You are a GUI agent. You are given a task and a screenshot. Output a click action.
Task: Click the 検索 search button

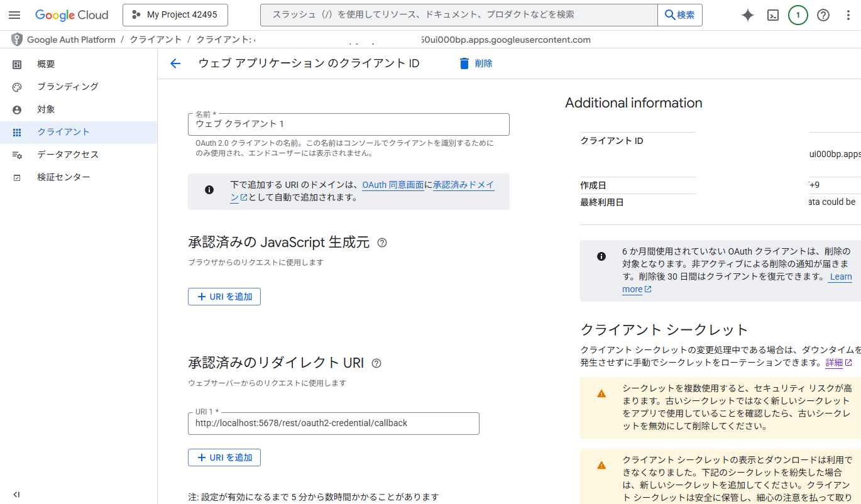680,15
